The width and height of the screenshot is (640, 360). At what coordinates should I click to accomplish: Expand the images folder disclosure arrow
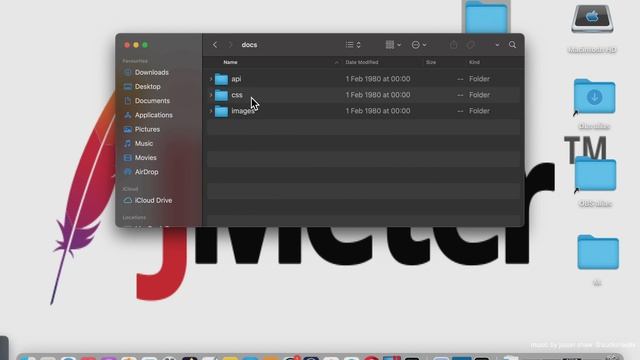pos(211,111)
